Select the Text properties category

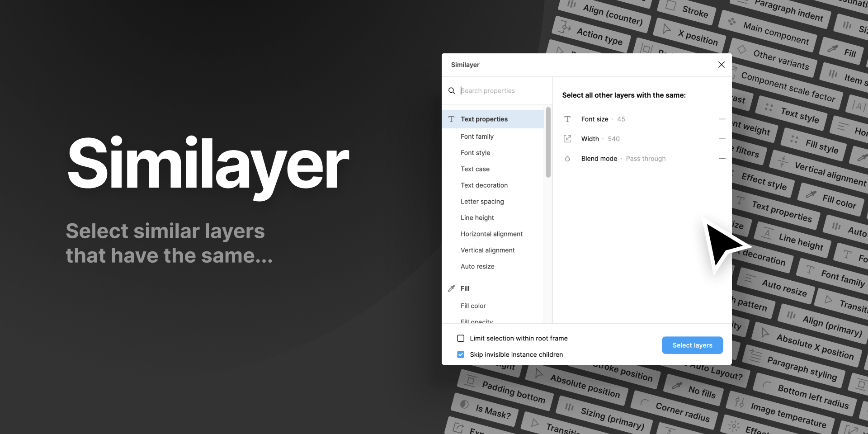493,119
